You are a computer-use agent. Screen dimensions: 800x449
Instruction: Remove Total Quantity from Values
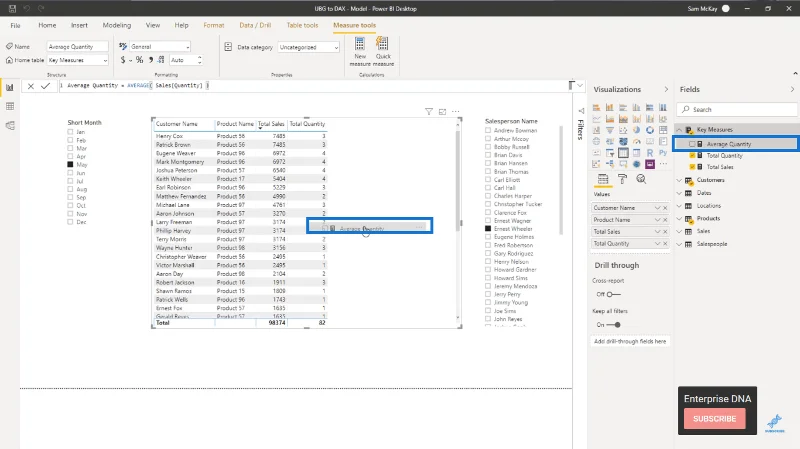(665, 243)
